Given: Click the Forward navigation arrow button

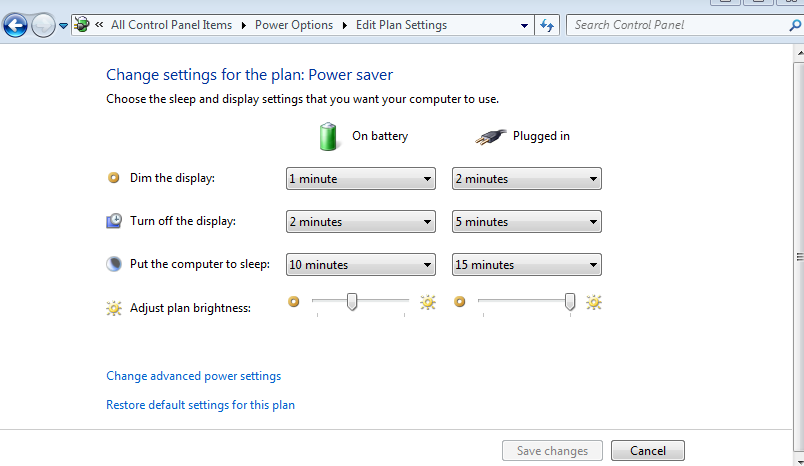Looking at the screenshot, I should coord(43,25).
